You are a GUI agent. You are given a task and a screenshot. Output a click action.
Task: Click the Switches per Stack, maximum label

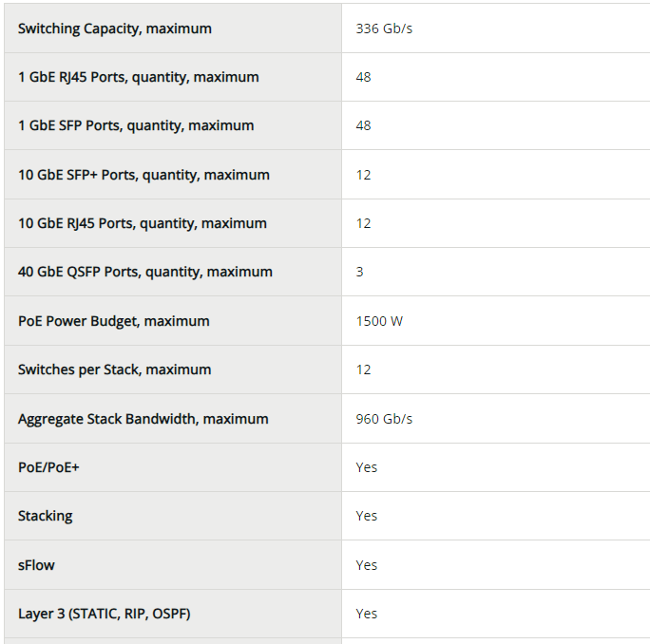tap(114, 369)
